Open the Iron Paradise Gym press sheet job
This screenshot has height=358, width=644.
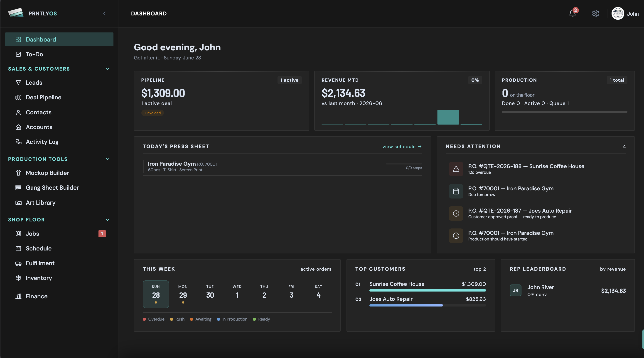(x=282, y=167)
